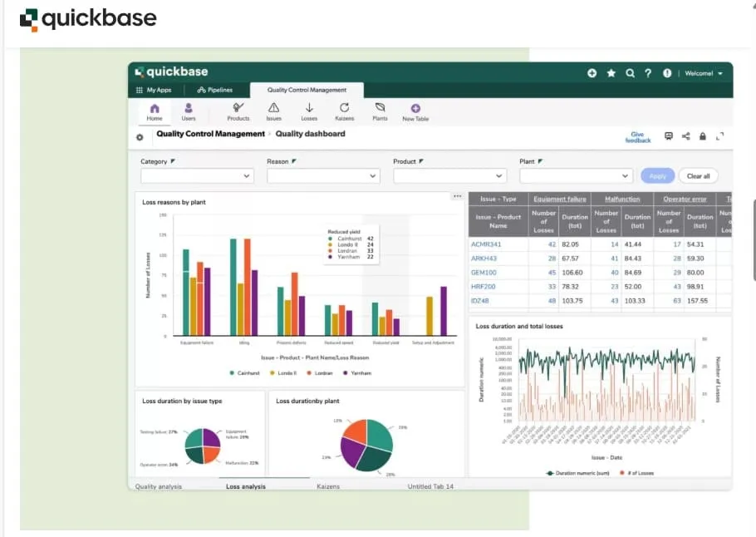The width and height of the screenshot is (756, 537).
Task: Click the Apply filters button
Action: (657, 176)
